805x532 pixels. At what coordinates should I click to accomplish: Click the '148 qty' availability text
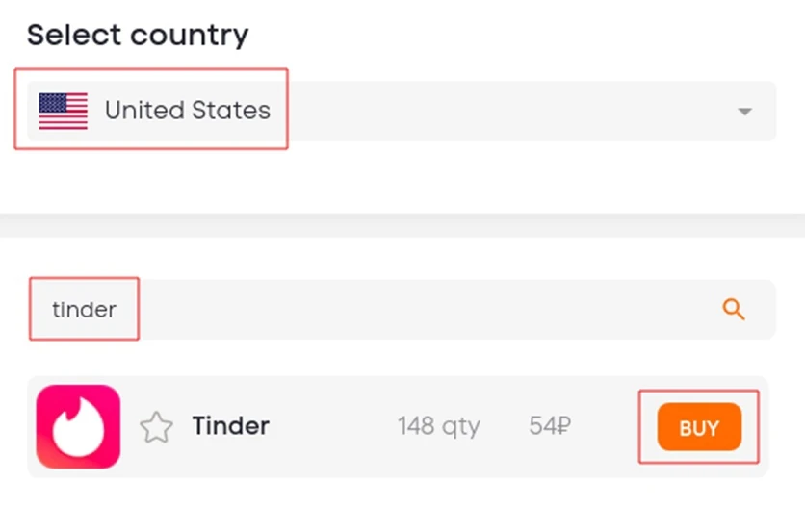[x=439, y=426]
